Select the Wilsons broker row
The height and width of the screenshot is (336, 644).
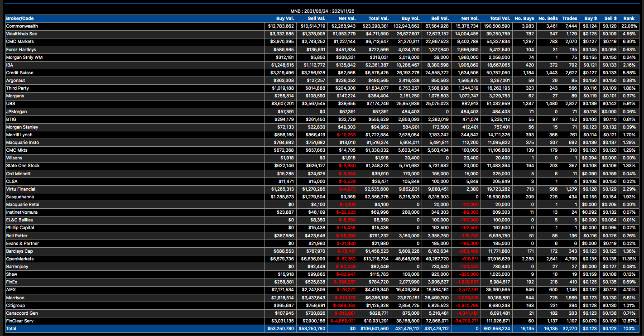click(x=322, y=158)
